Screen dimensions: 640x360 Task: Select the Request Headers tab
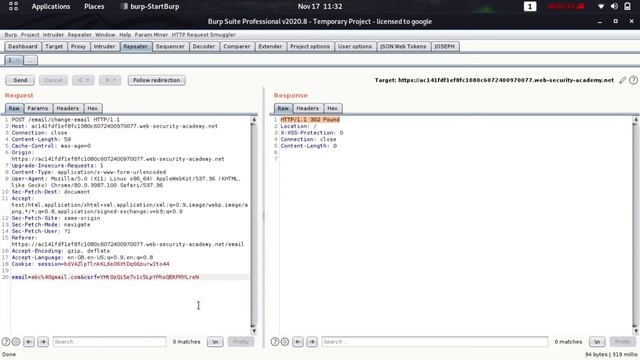coord(67,108)
